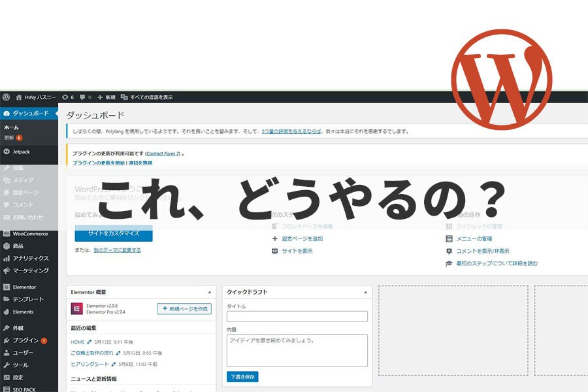Edit ヒアリングシート via pencil icon
588x392 pixels.
coord(114,364)
